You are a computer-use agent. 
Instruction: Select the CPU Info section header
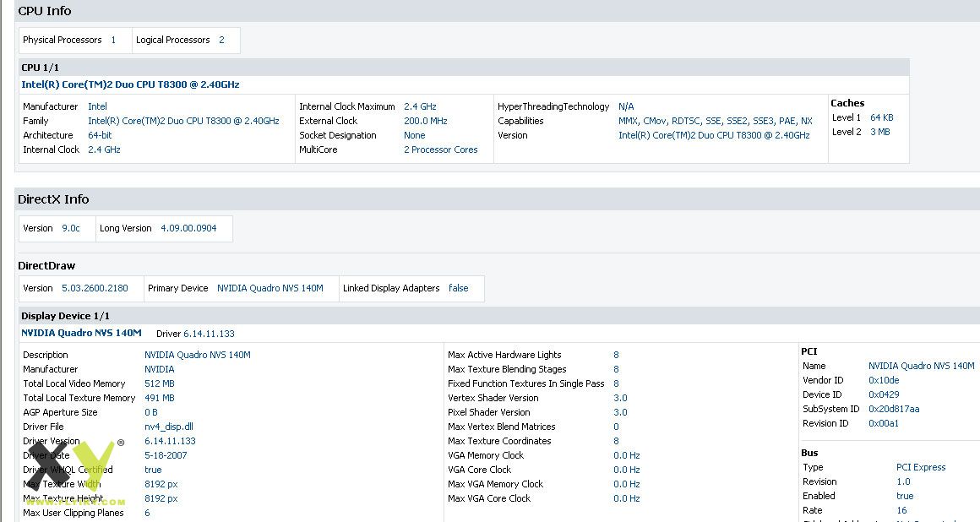[45, 11]
